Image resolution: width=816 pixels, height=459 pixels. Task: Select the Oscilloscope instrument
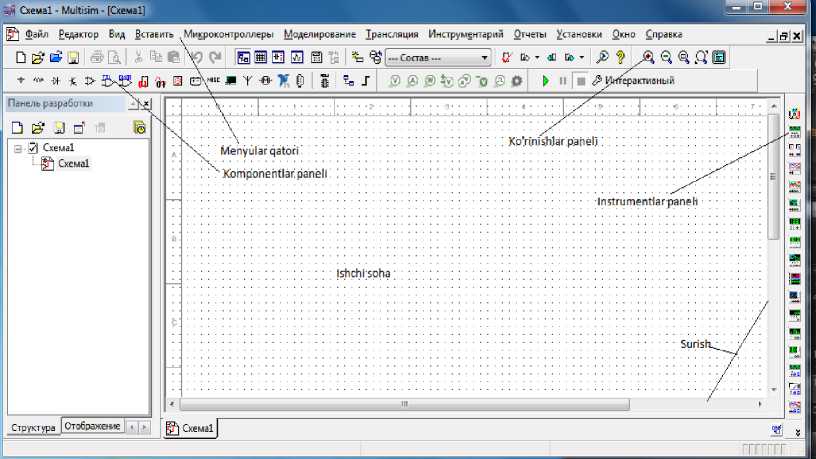click(794, 168)
